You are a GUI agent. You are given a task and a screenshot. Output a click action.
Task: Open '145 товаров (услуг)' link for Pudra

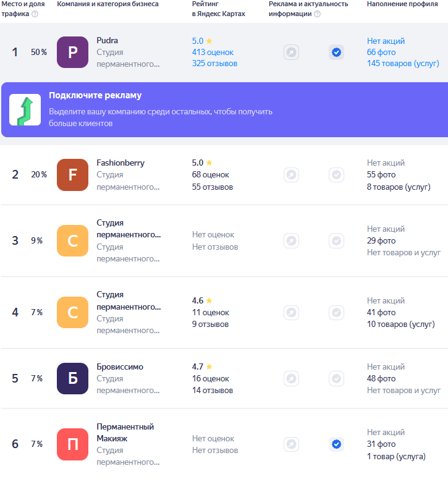coord(403,64)
